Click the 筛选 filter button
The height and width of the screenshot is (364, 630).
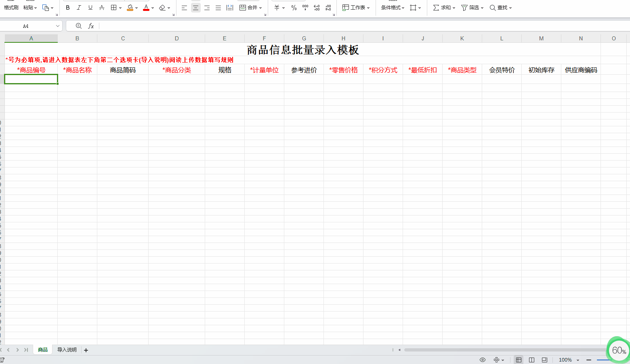(x=472, y=7)
